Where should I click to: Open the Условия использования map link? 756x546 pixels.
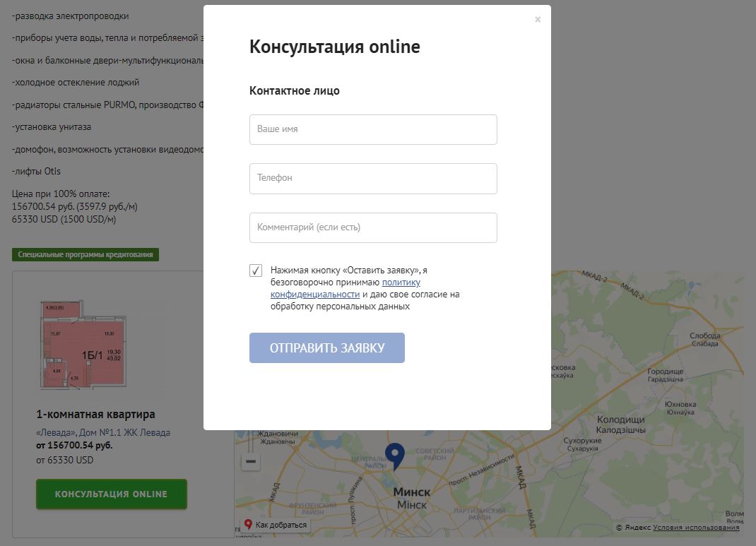[696, 528]
